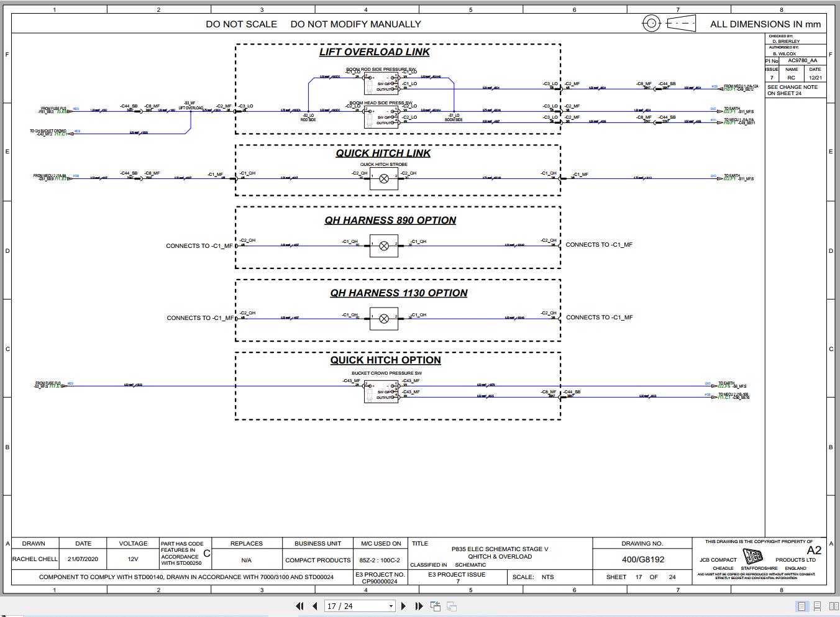Click the DO NOT SCALE text
840x617 pixels.
(x=242, y=24)
